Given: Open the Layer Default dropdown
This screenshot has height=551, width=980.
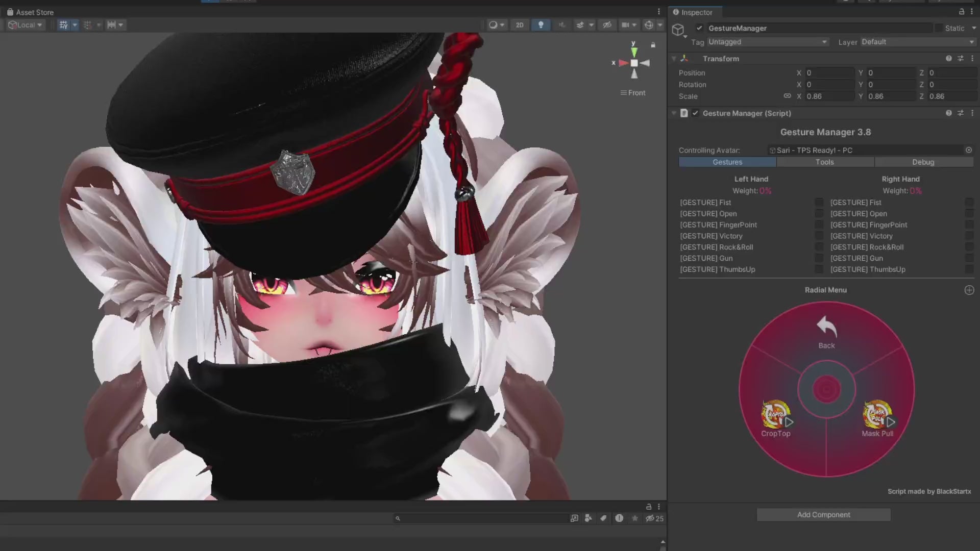Looking at the screenshot, I should 918,42.
